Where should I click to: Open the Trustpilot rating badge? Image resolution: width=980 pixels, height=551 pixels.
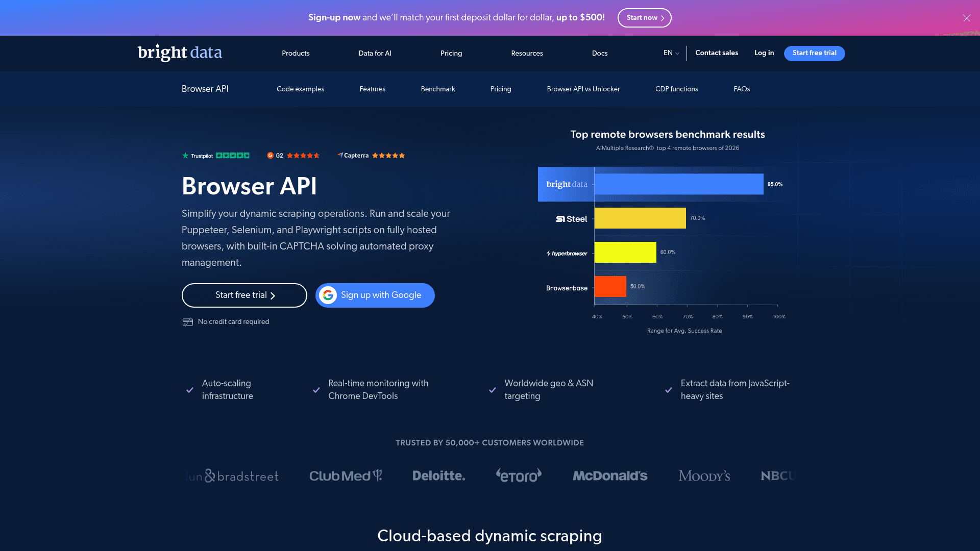(x=216, y=156)
